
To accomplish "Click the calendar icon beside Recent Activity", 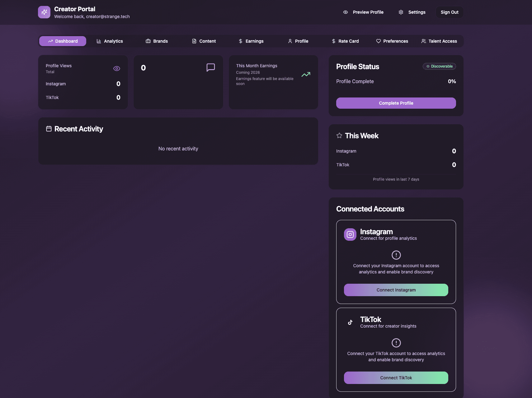I will click(49, 128).
